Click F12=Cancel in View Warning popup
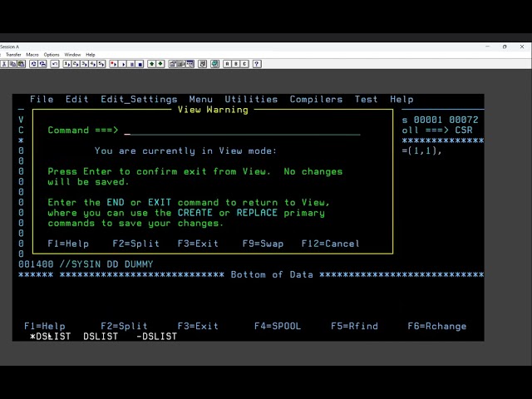The width and height of the screenshot is (532, 399). coord(331,244)
